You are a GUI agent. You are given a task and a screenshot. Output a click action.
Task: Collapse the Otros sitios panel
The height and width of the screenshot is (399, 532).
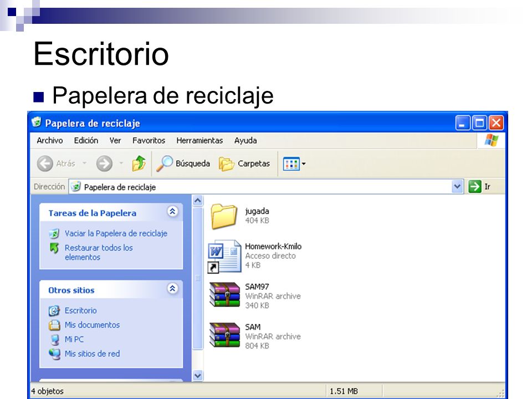pos(172,288)
